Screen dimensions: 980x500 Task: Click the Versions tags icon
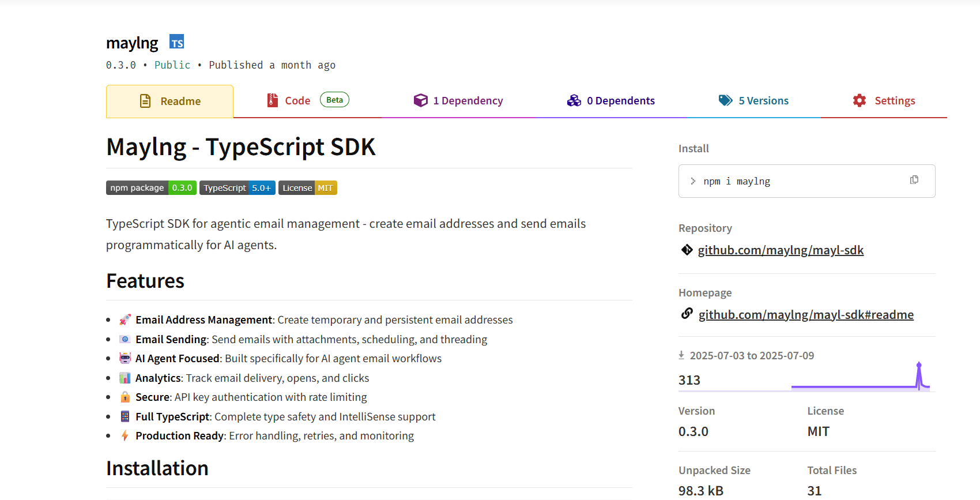725,101
